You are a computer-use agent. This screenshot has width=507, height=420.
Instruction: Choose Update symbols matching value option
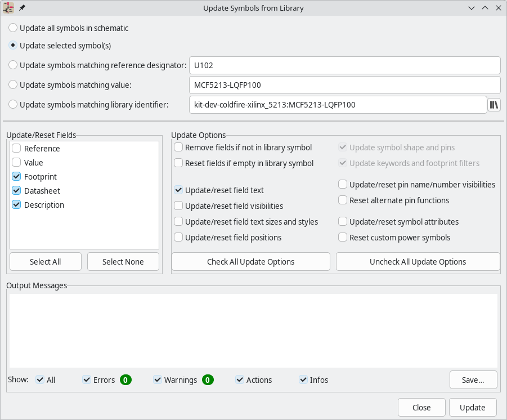click(x=13, y=85)
